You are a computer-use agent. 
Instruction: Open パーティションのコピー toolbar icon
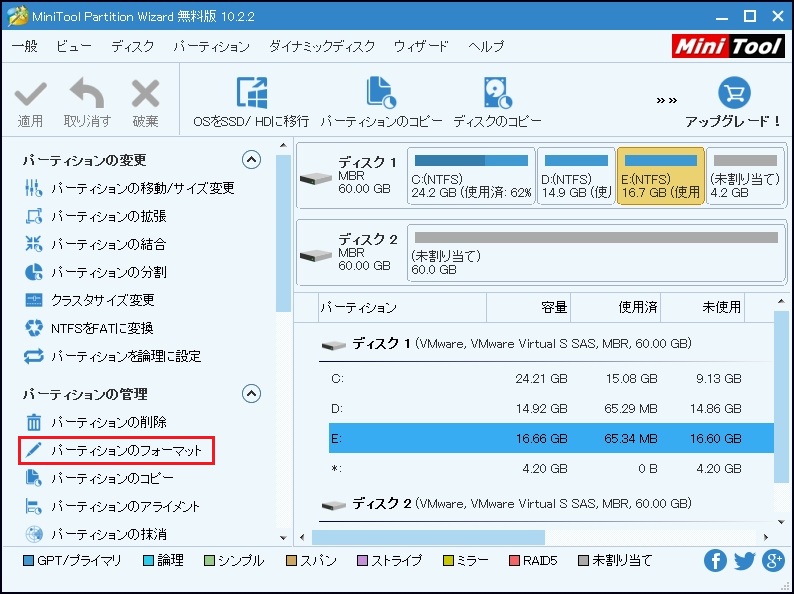(x=381, y=93)
